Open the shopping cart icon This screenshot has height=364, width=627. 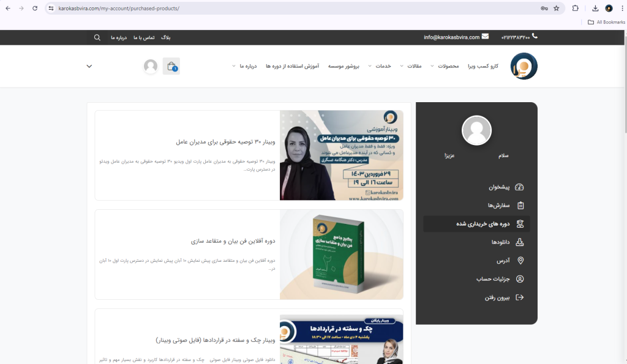tap(171, 66)
